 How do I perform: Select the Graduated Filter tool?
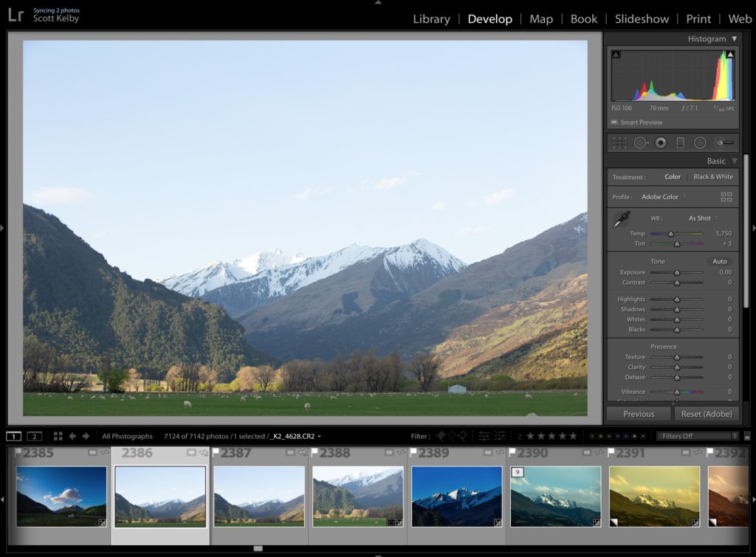[680, 143]
